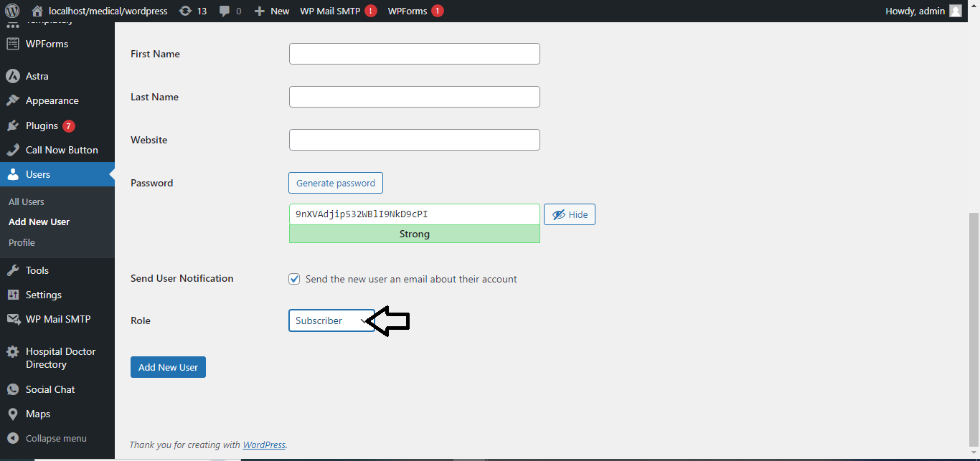Open the Plugins menu item
The image size is (980, 461).
click(42, 125)
